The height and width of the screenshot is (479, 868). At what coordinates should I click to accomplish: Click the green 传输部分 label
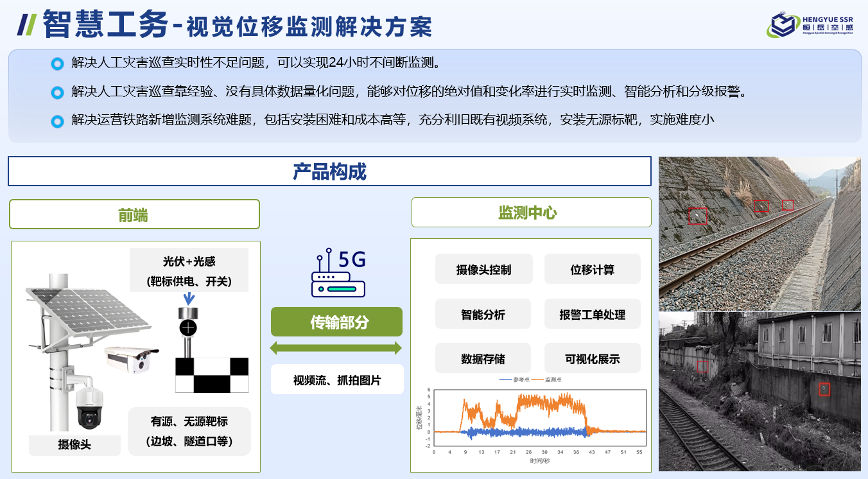tap(336, 322)
